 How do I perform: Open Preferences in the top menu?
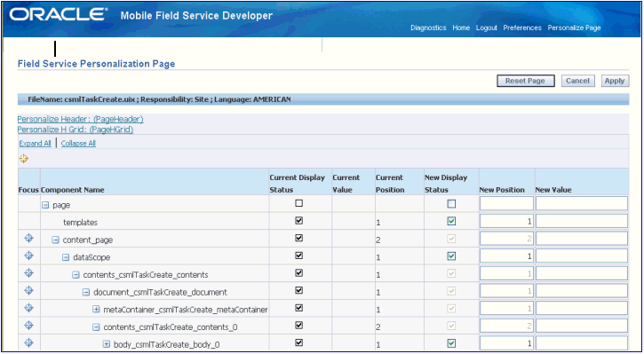point(522,28)
